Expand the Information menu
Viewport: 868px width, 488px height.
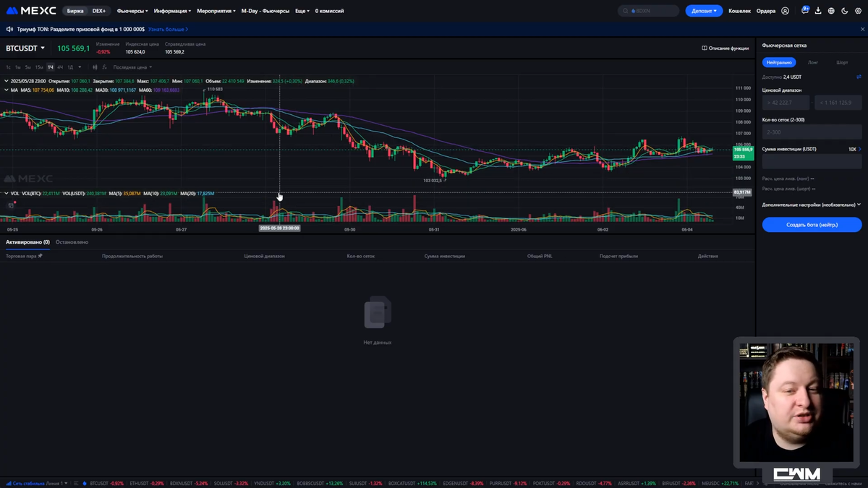172,11
